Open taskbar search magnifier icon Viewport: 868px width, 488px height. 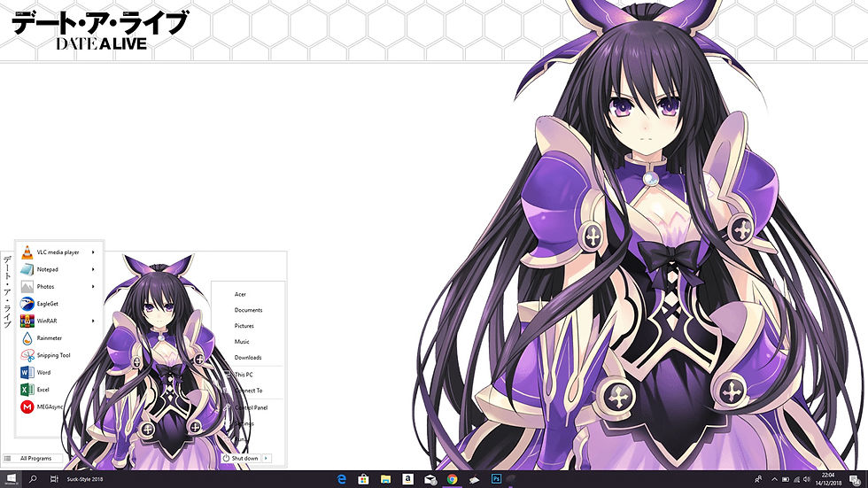click(x=33, y=479)
